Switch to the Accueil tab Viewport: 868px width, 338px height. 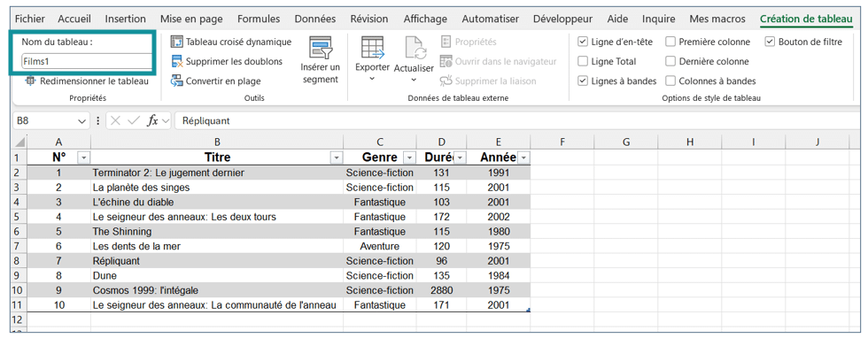[x=74, y=19]
